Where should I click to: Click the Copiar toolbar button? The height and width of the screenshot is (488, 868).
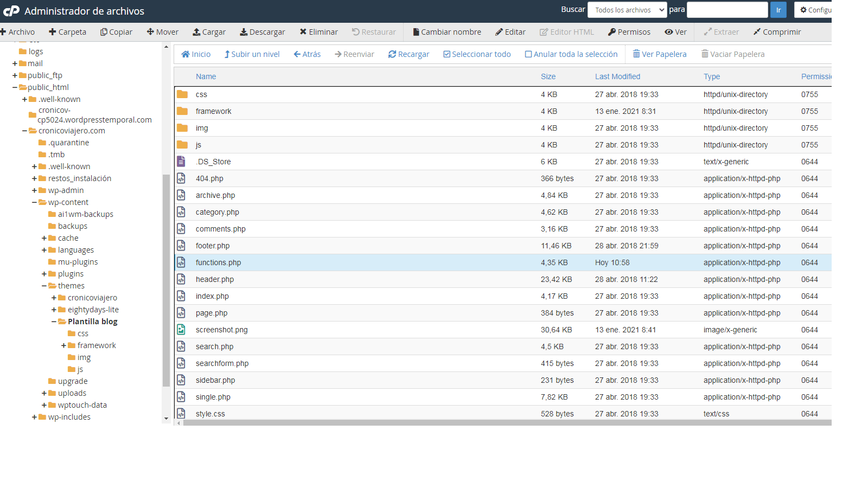tap(116, 32)
